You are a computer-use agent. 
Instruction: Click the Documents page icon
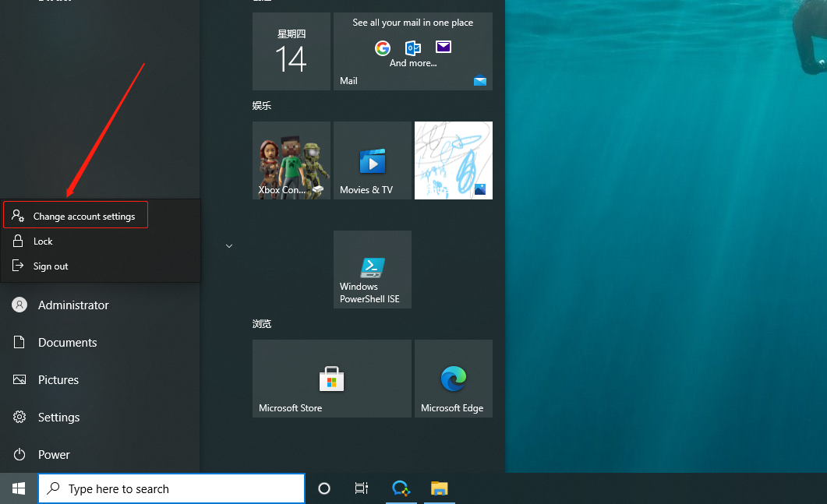tap(19, 342)
